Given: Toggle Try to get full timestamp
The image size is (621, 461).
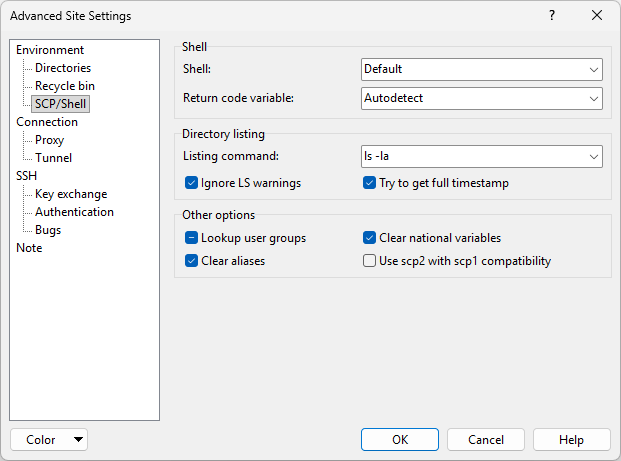Looking at the screenshot, I should click(369, 183).
